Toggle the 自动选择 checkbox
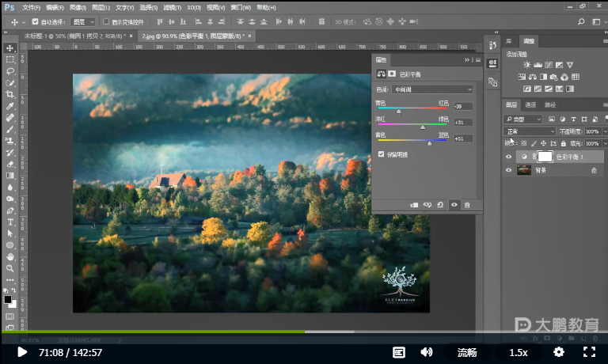The height and width of the screenshot is (364, 608). click(x=35, y=21)
